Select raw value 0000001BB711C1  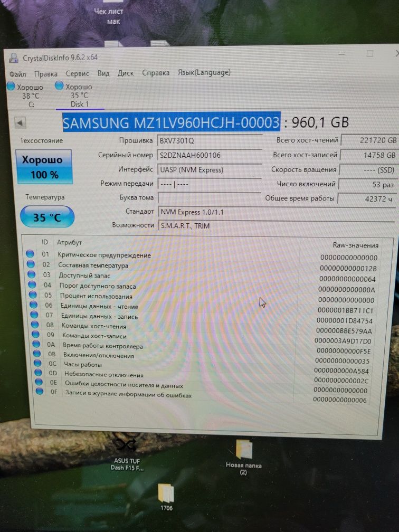[345, 310]
